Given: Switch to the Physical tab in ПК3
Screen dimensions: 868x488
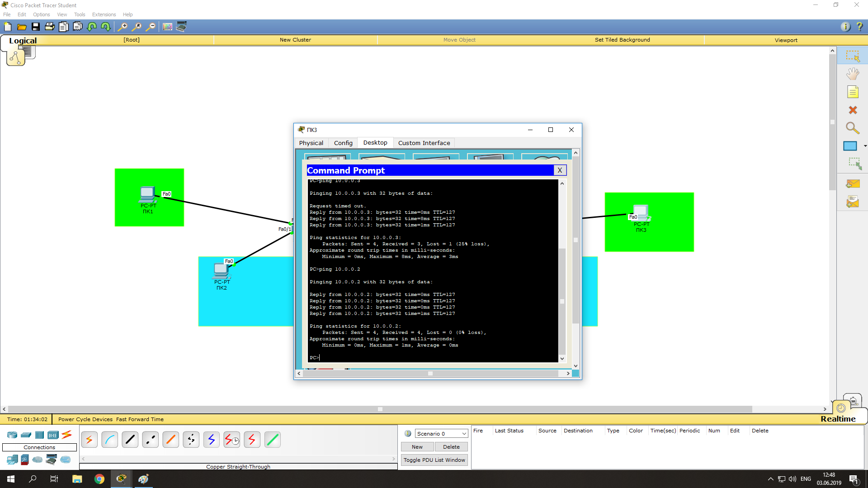Looking at the screenshot, I should pos(311,143).
